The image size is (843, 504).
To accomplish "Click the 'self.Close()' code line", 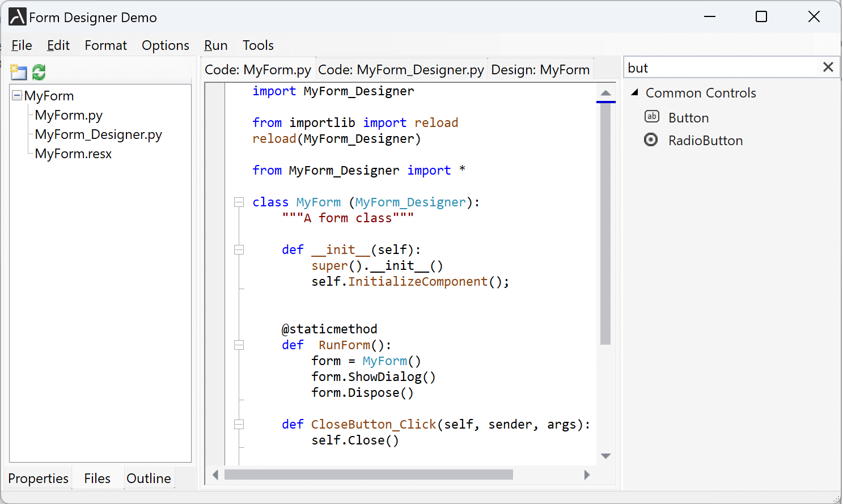I will (355, 440).
